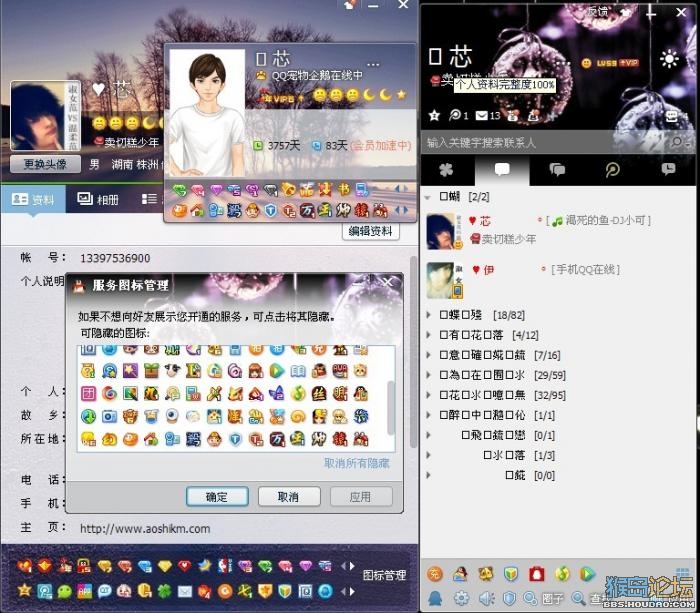This screenshot has width=700, height=613.
Task: Open the Weibo tab in main panel
Action: coord(612,170)
